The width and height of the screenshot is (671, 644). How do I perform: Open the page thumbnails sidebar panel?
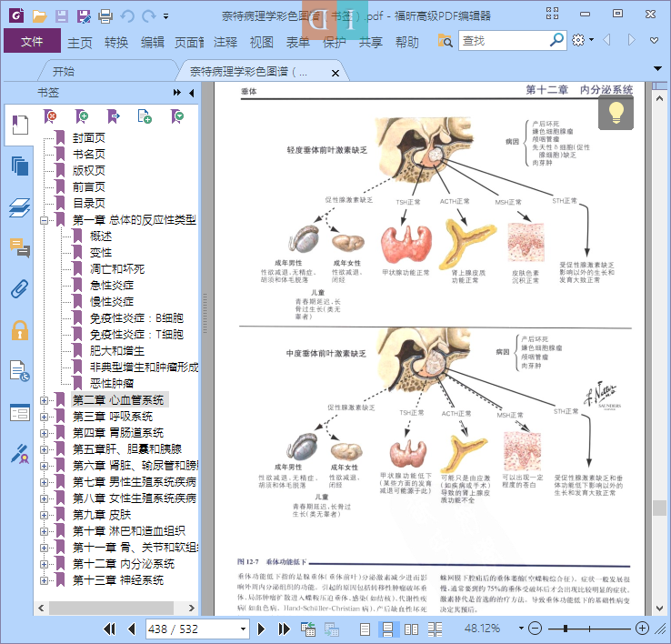pyautogui.click(x=20, y=166)
